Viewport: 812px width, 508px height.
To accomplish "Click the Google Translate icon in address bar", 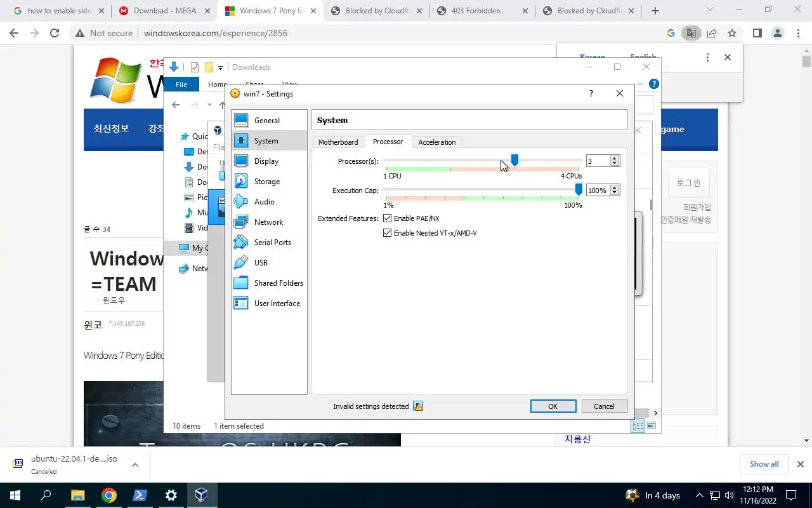I will pyautogui.click(x=690, y=33).
